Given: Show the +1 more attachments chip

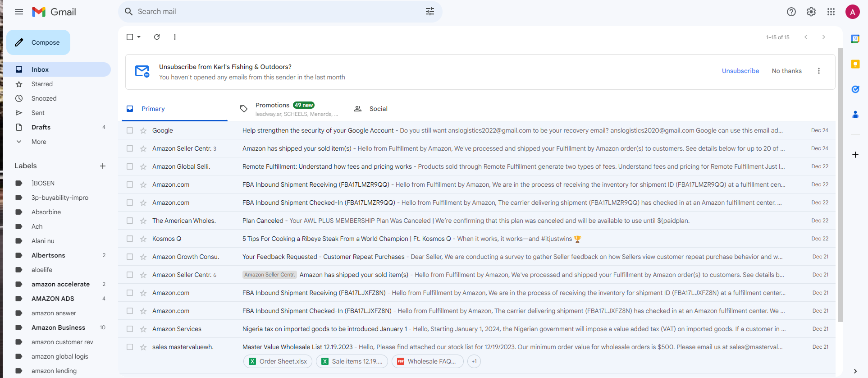Looking at the screenshot, I should pos(474,361).
